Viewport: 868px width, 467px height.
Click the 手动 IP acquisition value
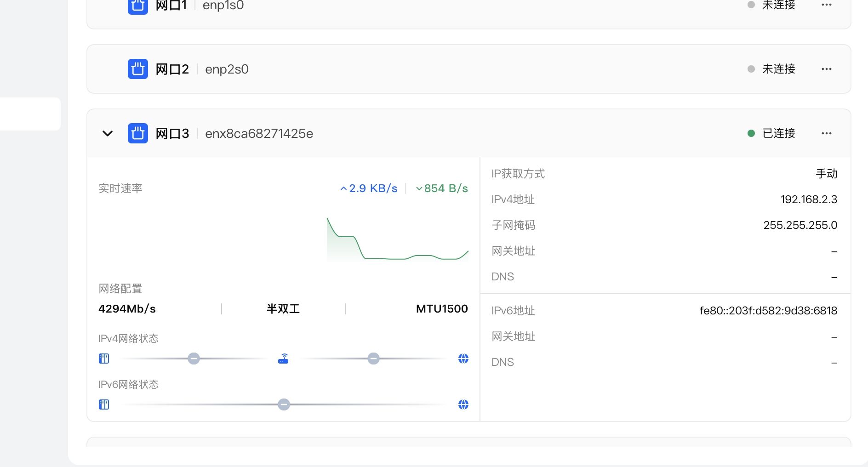pos(826,174)
